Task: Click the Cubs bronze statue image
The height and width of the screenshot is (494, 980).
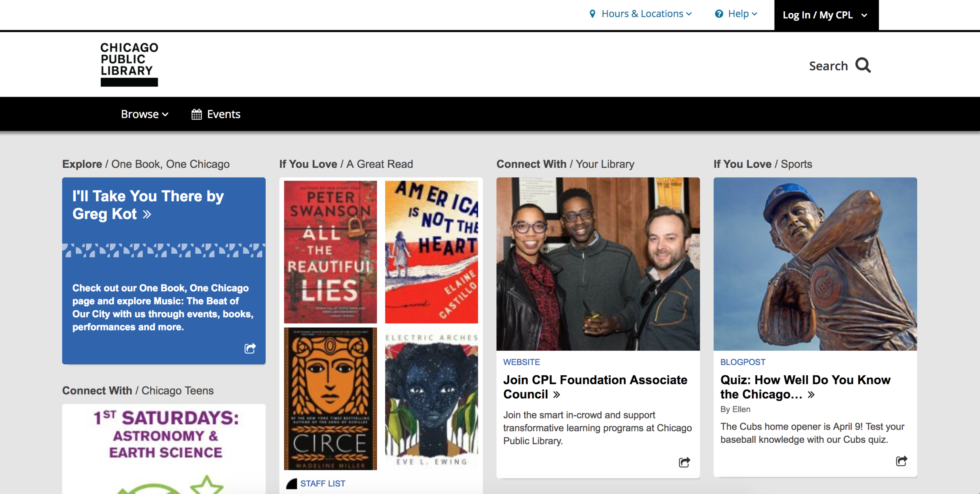Action: coord(815,264)
